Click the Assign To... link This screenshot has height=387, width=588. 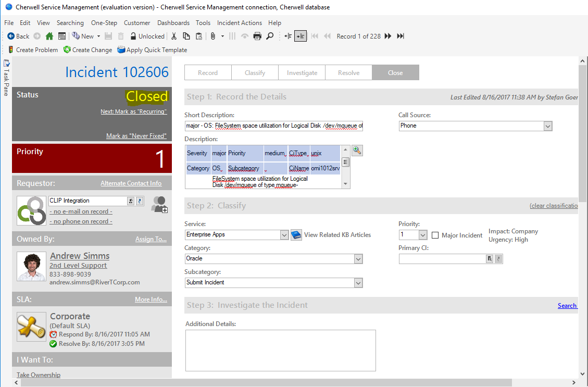tap(151, 239)
